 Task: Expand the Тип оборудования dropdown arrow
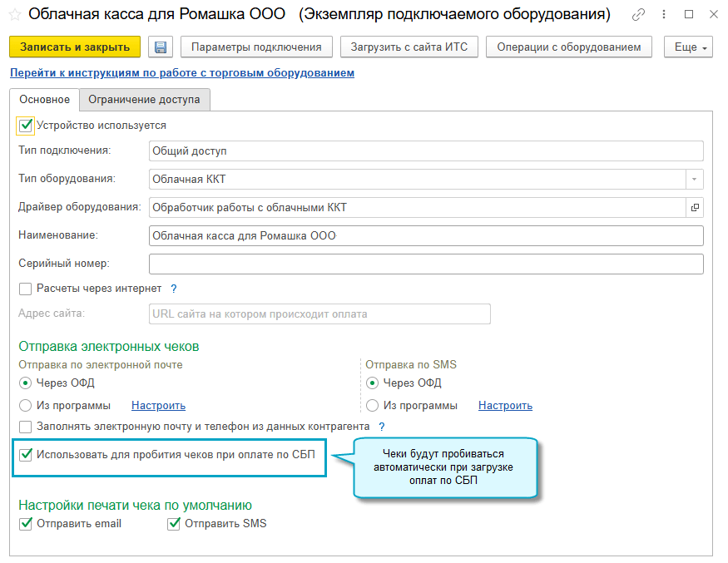tap(695, 179)
